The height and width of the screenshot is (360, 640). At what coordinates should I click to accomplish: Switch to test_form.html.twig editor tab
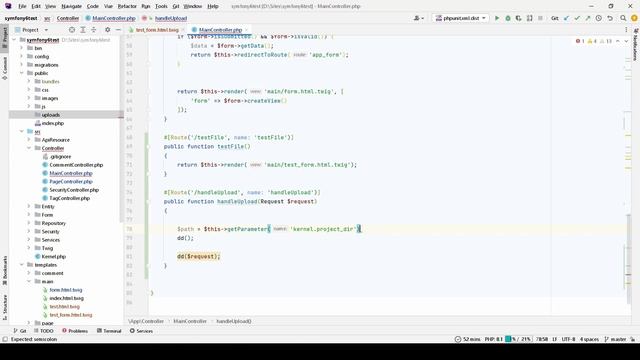(157, 30)
